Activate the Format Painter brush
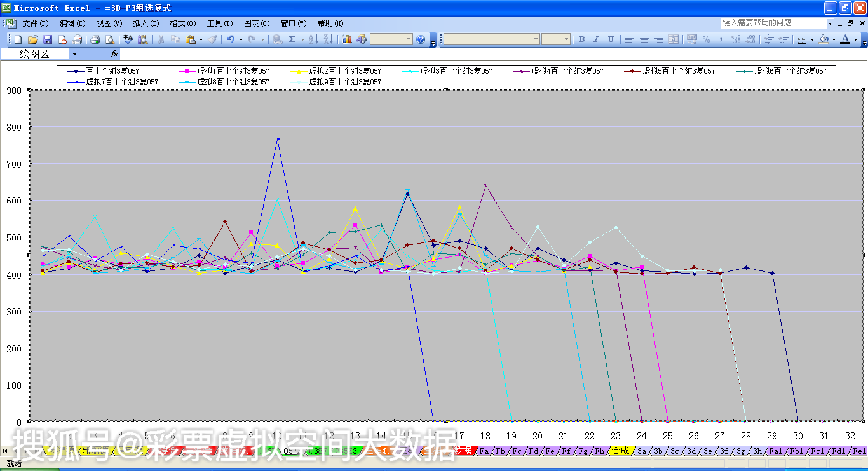Screen dimensions: 868x471 [x=213, y=39]
